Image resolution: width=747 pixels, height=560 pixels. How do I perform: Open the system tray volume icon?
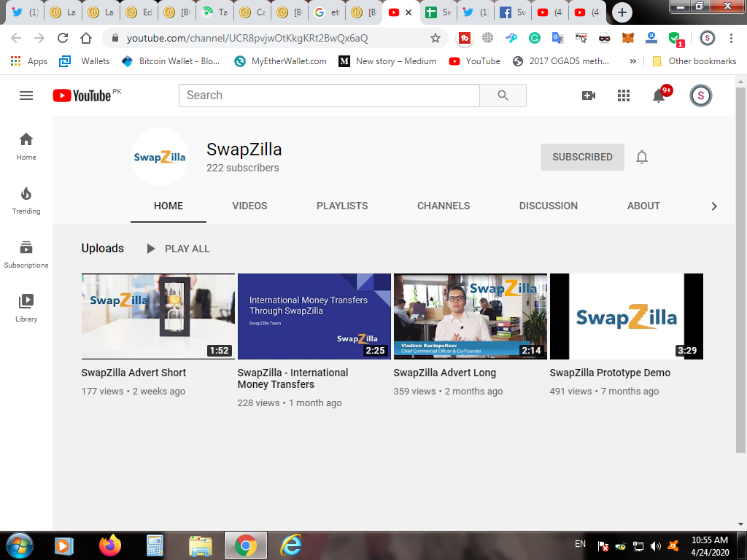656,546
